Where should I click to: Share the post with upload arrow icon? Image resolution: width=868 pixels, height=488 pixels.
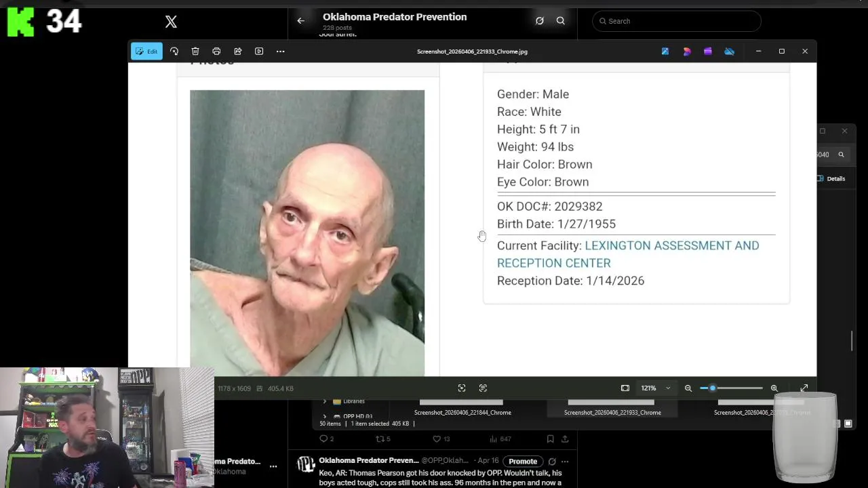[565, 439]
